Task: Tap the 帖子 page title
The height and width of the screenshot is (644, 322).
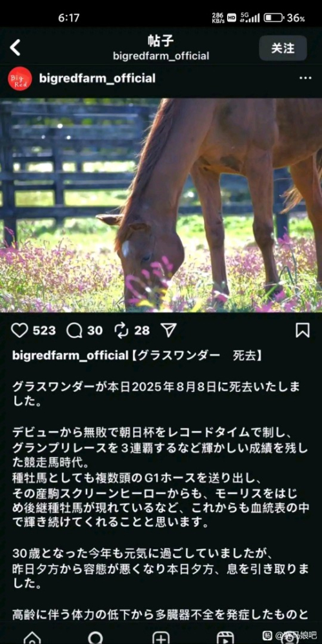Action: coord(161,41)
